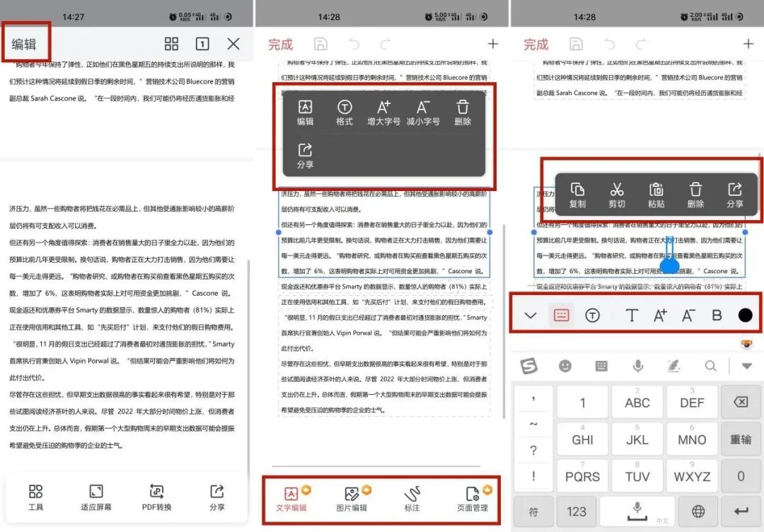Toggle bold with the B button
This screenshot has height=532, width=764.
[717, 316]
